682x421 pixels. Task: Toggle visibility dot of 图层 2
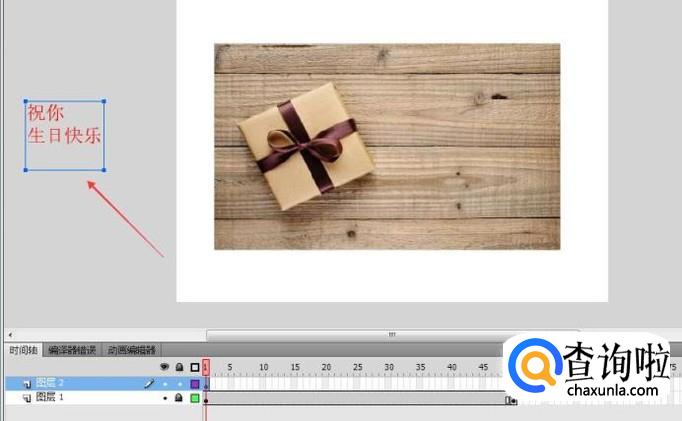tap(165, 384)
